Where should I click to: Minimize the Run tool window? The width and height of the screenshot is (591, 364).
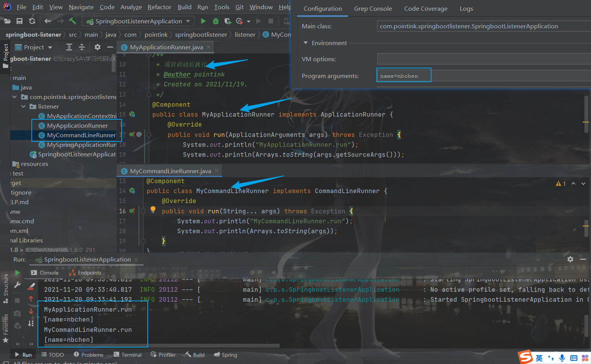point(583,259)
